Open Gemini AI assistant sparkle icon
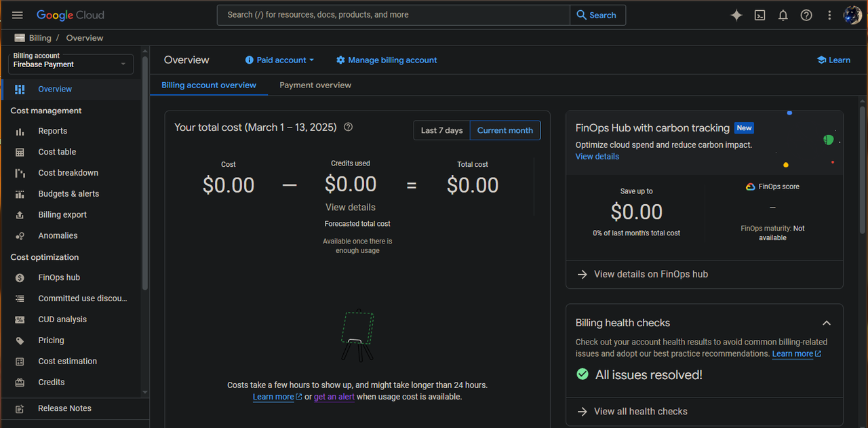 (x=736, y=15)
